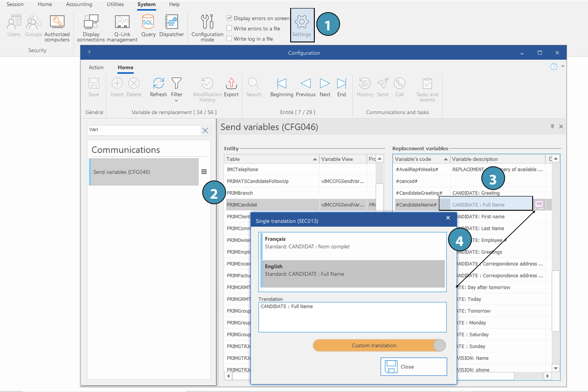Open translation icon beside CandidateName row
The image size is (588, 392).
[539, 204]
